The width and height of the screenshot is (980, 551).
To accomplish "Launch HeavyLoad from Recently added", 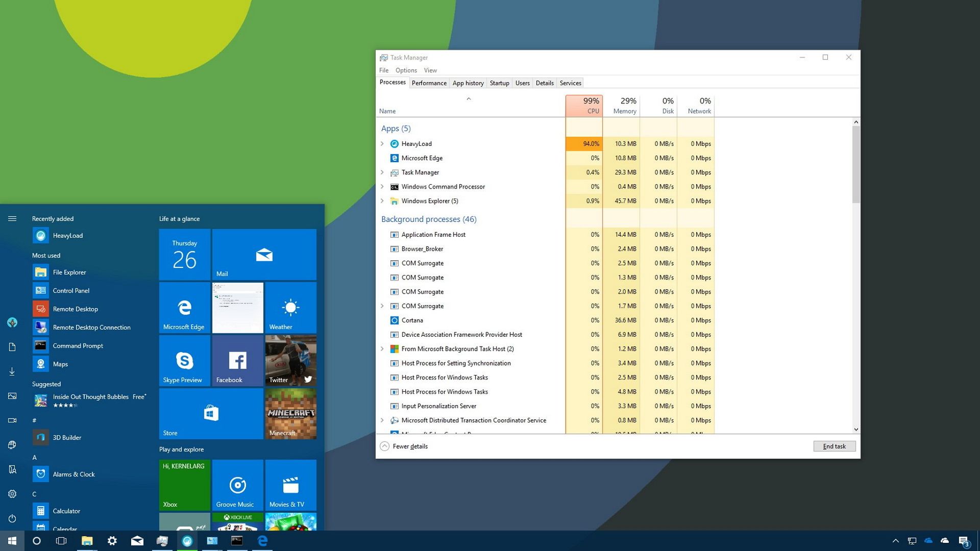I will 67,235.
